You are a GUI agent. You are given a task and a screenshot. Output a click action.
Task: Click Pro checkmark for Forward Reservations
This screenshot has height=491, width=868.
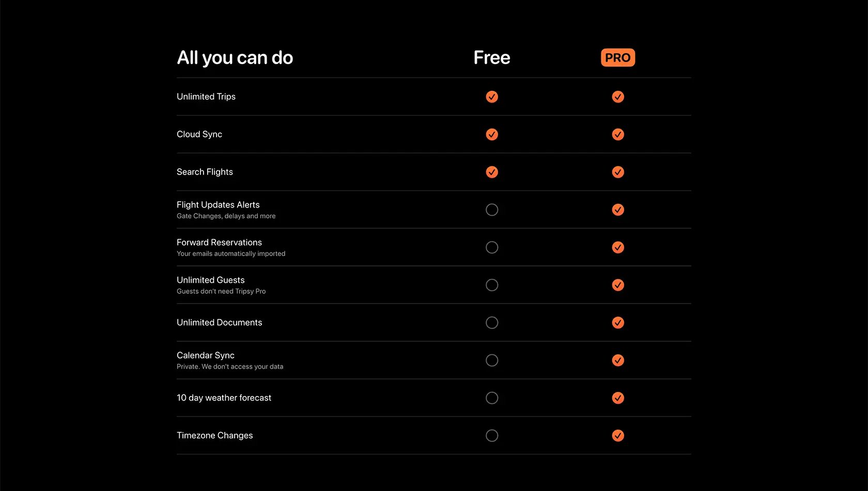tap(618, 247)
